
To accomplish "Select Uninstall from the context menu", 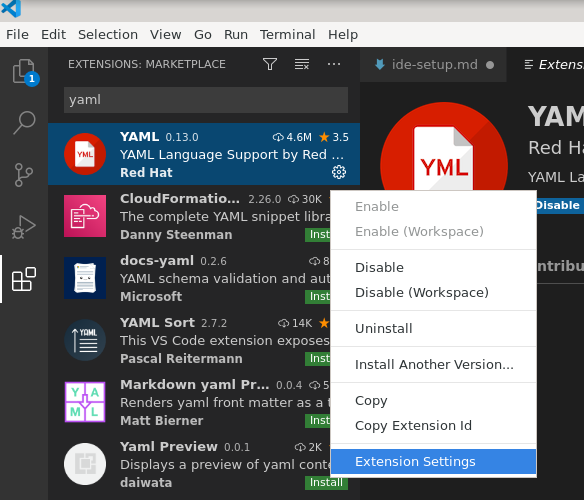I will pyautogui.click(x=434, y=329).
